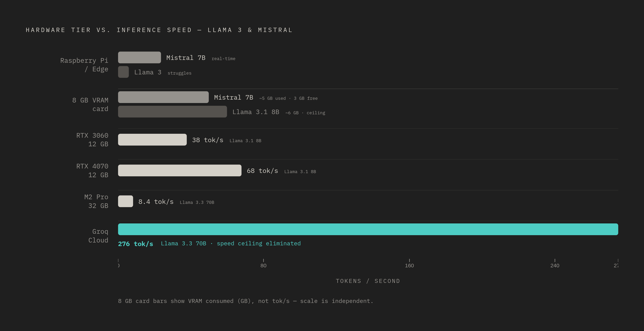Click the small 8.4 tok/s bar

click(x=126, y=201)
